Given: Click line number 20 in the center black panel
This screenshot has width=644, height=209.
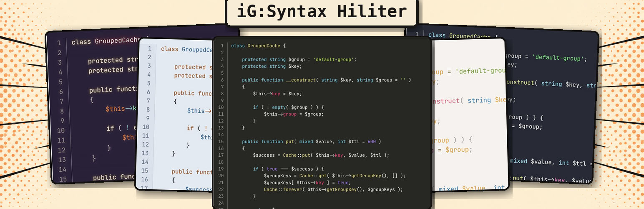Looking at the screenshot, I should 221,176.
